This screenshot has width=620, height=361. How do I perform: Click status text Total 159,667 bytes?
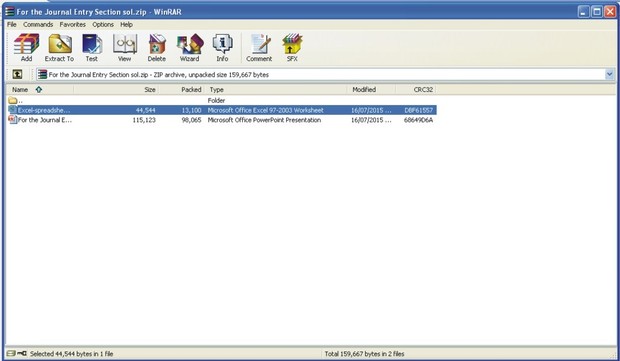pyautogui.click(x=364, y=354)
